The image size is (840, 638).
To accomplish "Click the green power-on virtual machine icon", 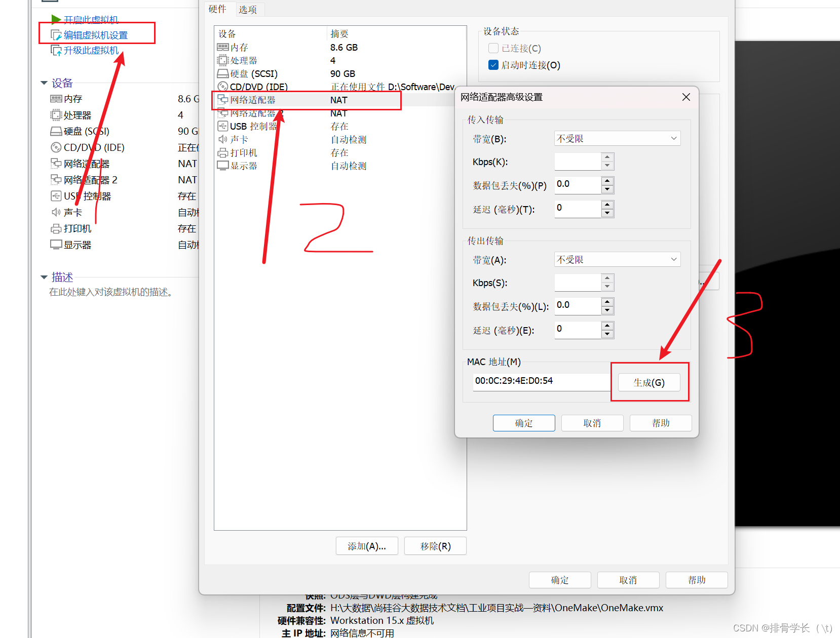I will point(56,19).
